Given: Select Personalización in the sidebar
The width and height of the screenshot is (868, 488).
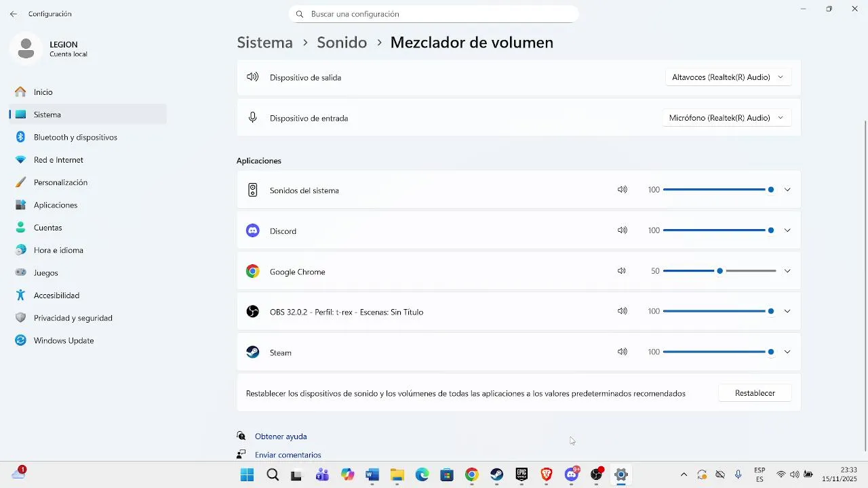Looking at the screenshot, I should click(x=88, y=182).
